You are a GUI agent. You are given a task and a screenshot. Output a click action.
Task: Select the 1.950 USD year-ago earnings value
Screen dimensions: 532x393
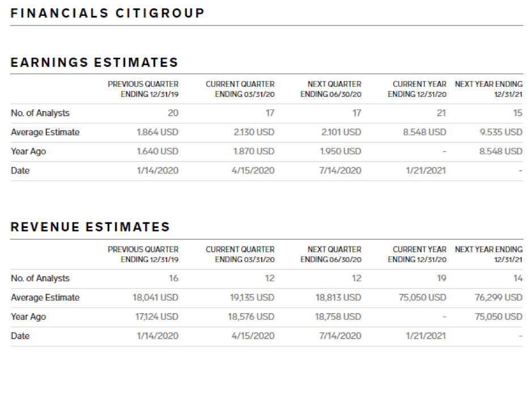pyautogui.click(x=341, y=151)
